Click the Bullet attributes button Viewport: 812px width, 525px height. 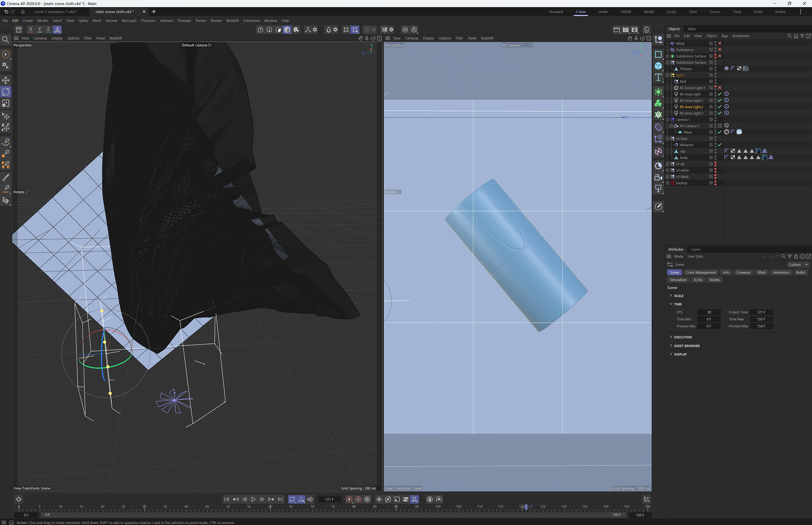click(800, 273)
